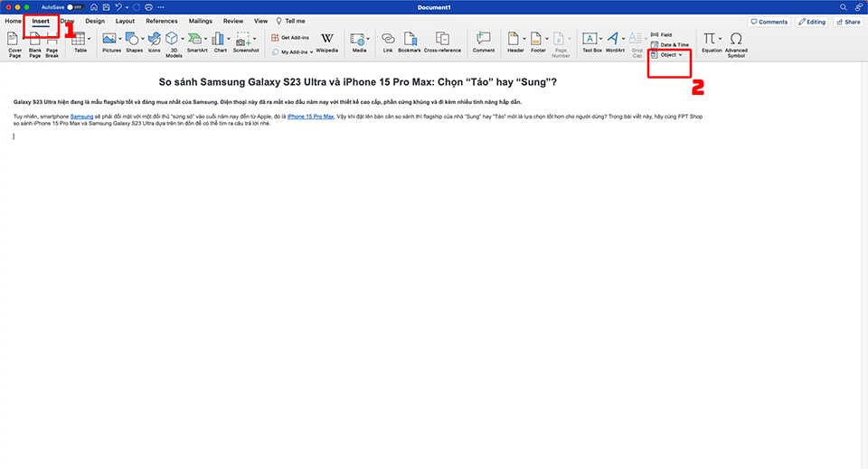Print the document from title bar
868x469 pixels.
(148, 7)
